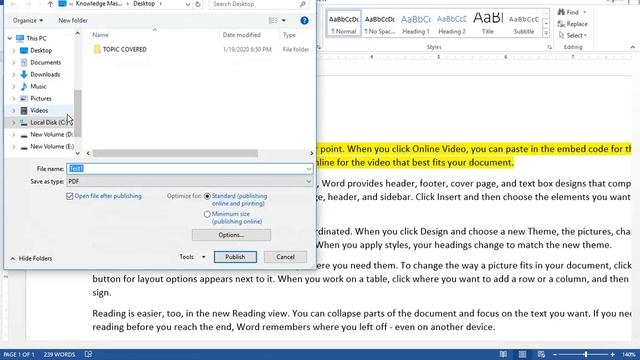Apply the No Spacing style
The image size is (640, 360).
pyautogui.click(x=380, y=24)
